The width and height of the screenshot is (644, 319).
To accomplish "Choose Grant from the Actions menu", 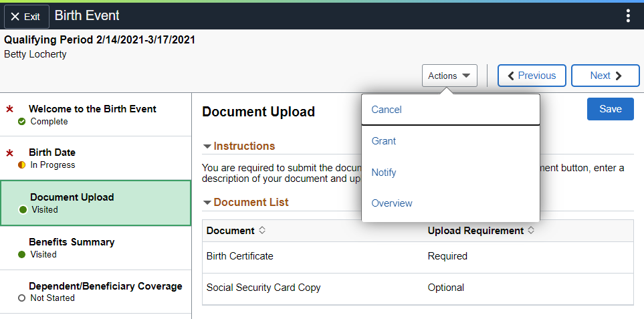I will [x=451, y=141].
